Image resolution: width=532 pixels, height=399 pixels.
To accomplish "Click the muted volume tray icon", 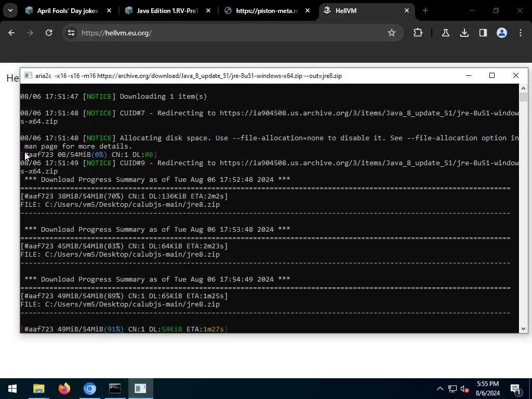I will [465, 389].
